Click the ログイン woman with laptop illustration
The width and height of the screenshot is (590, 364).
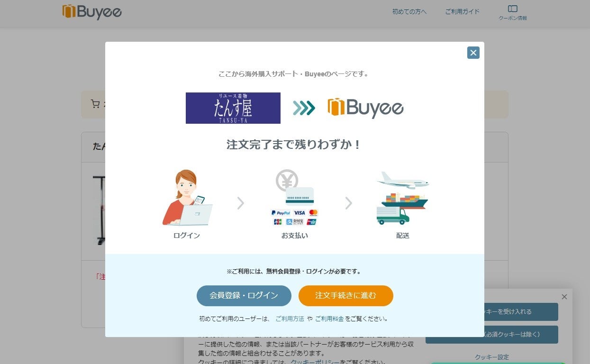point(187,198)
